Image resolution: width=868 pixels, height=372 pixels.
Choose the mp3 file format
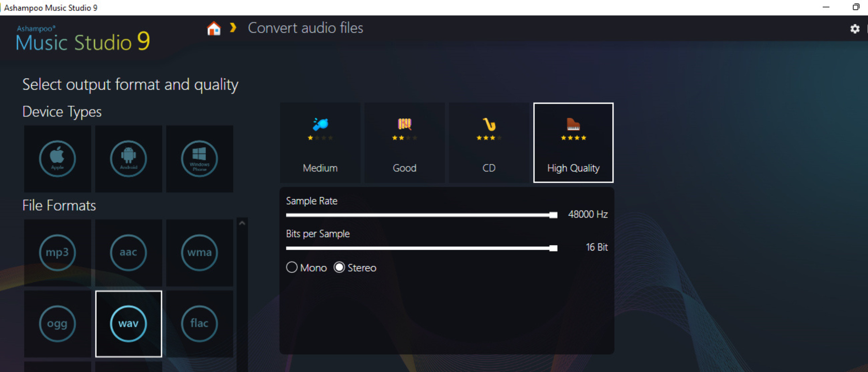pyautogui.click(x=57, y=253)
